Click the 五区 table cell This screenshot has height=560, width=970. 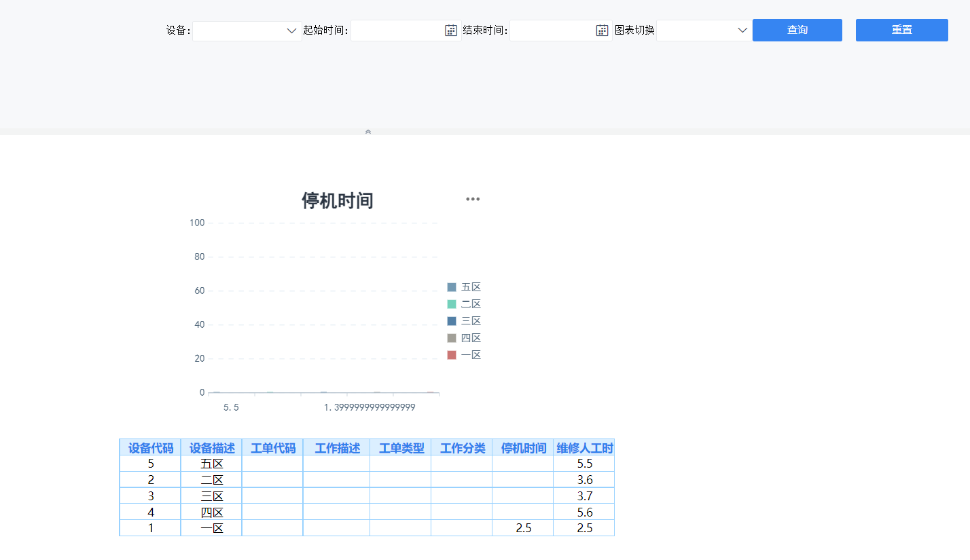212,464
